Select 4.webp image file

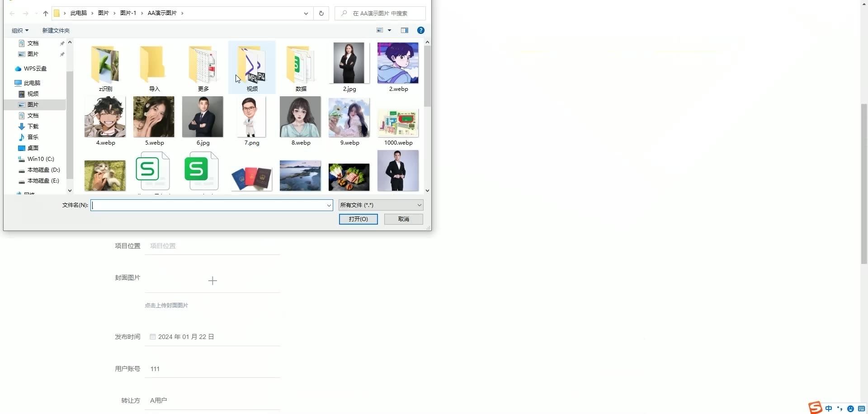[x=105, y=121]
